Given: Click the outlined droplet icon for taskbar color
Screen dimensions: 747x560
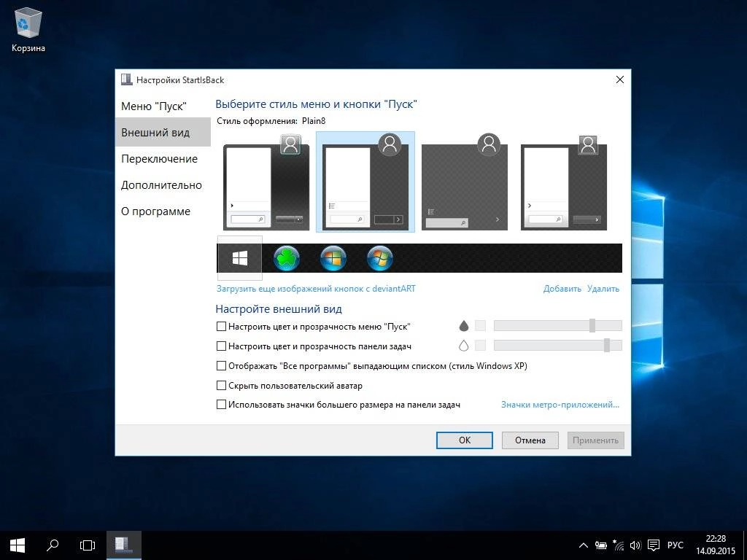Looking at the screenshot, I should pyautogui.click(x=463, y=346).
